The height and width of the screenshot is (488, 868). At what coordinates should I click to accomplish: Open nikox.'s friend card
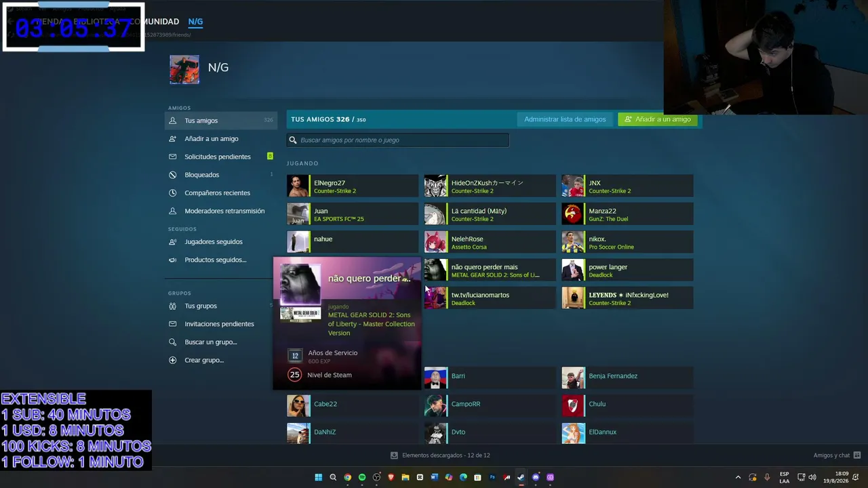click(x=627, y=243)
